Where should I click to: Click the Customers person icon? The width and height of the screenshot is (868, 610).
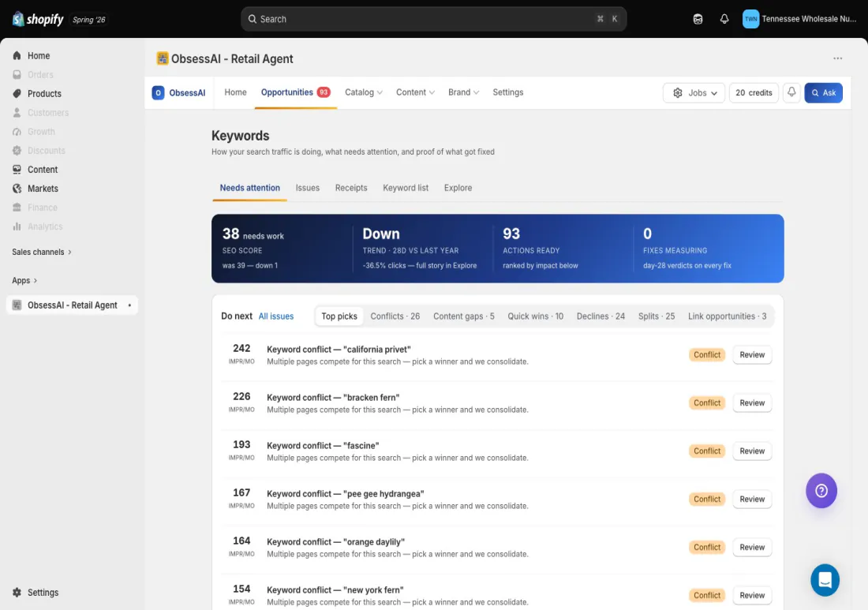(17, 112)
